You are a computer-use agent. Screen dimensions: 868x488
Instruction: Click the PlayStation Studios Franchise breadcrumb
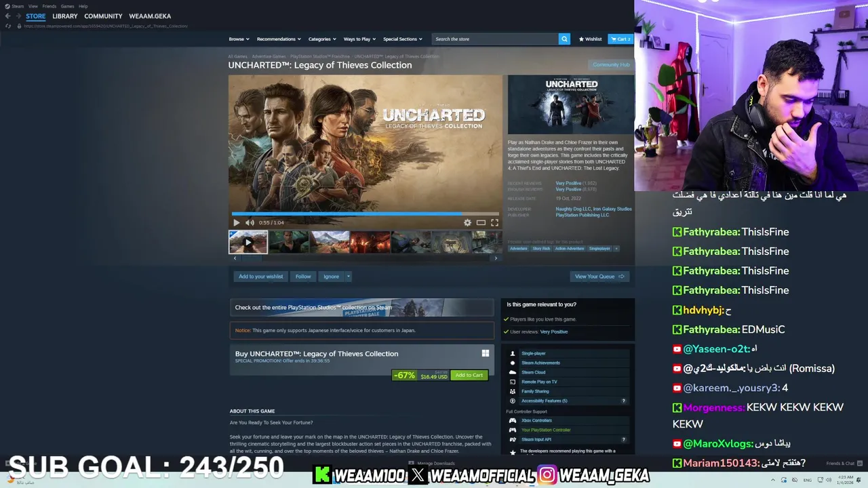320,56
